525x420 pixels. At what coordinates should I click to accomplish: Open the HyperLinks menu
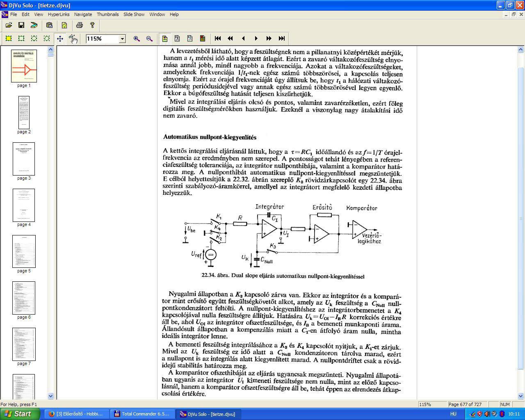pyautogui.click(x=59, y=14)
